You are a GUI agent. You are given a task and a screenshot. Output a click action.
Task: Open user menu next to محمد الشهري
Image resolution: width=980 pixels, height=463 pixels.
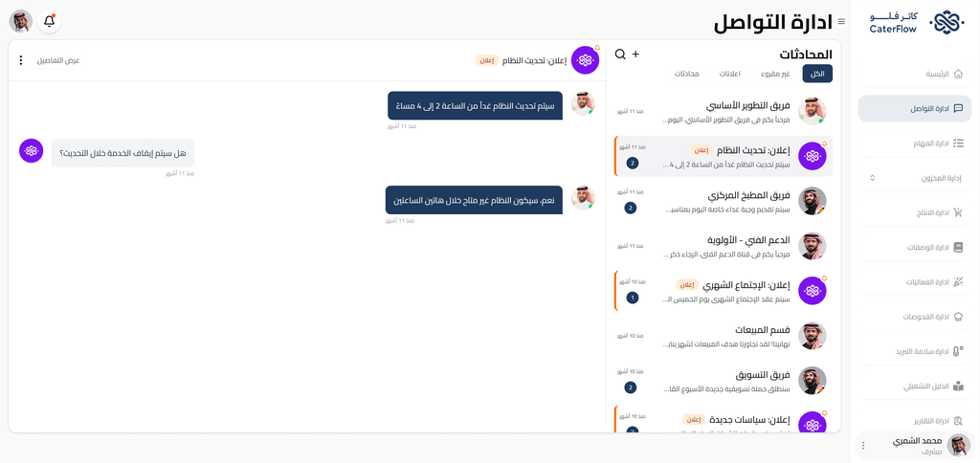tap(863, 445)
